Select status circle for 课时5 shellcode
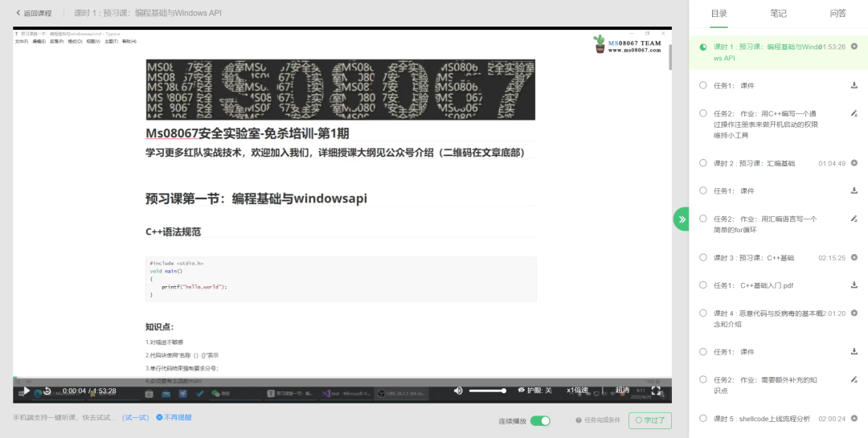 703,419
